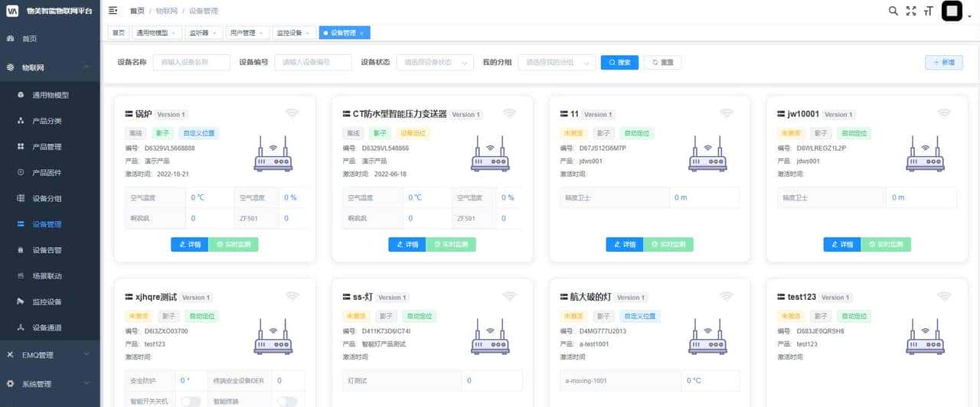Click the 设备分组 sidebar icon
Image resolution: width=980 pixels, height=407 pixels.
point(21,198)
